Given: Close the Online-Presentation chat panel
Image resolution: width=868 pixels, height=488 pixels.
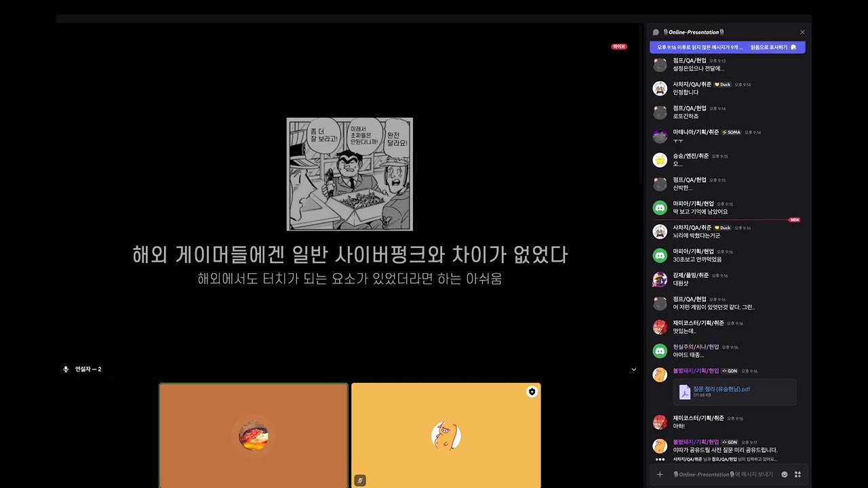Looking at the screenshot, I should [802, 32].
